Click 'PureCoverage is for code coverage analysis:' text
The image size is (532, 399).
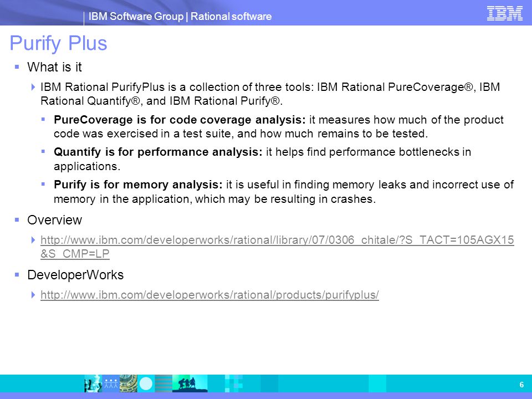180,120
